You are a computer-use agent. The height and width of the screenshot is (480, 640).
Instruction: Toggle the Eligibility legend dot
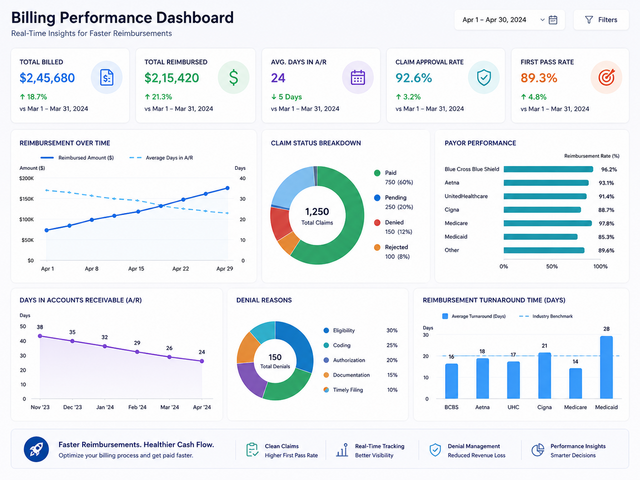tap(326, 331)
